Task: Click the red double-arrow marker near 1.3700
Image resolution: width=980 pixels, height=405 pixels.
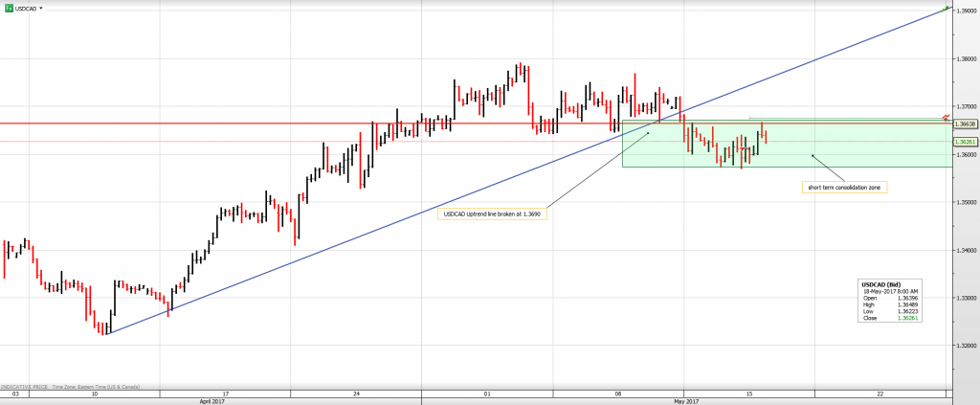Action: pos(946,117)
